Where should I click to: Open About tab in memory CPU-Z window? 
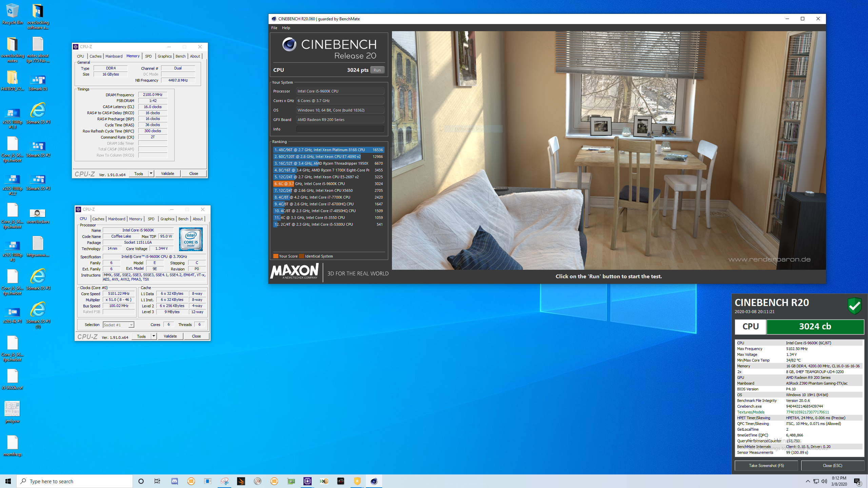coord(195,56)
